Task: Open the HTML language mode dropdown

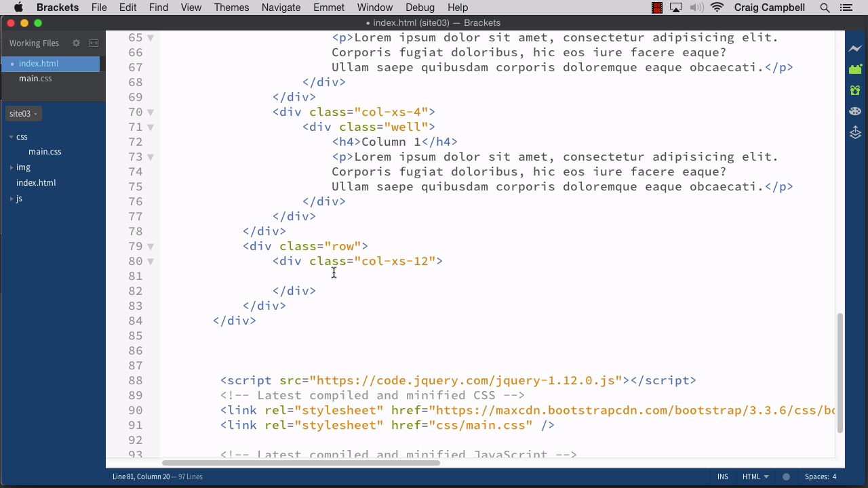Action: [755, 476]
